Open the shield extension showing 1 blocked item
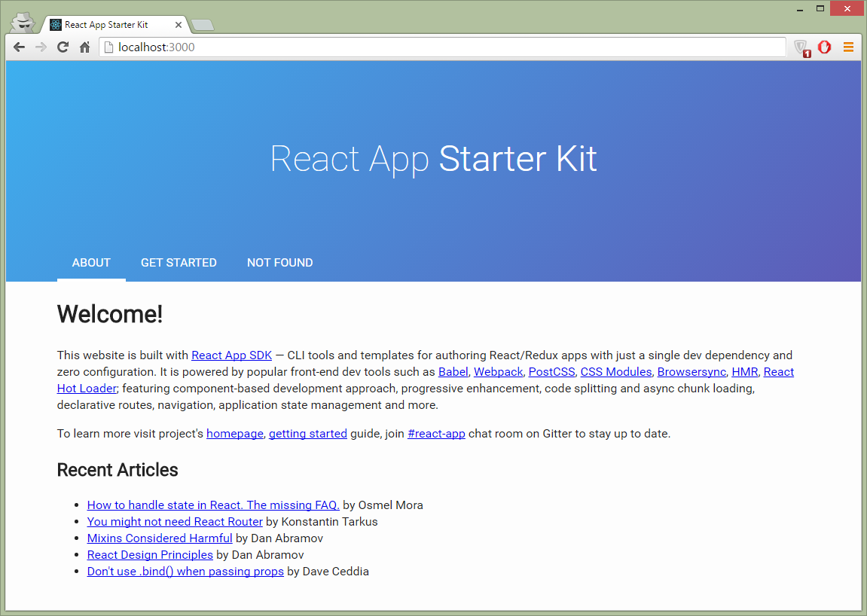 801,47
